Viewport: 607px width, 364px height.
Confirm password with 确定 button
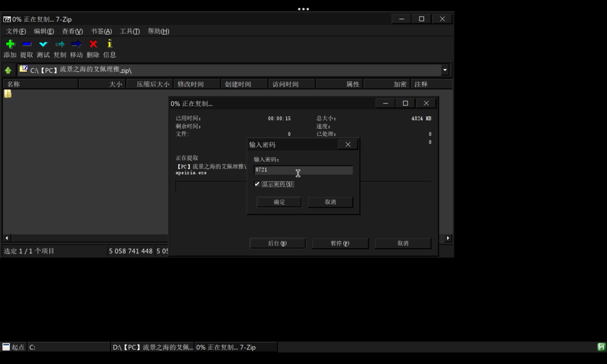[x=279, y=202]
